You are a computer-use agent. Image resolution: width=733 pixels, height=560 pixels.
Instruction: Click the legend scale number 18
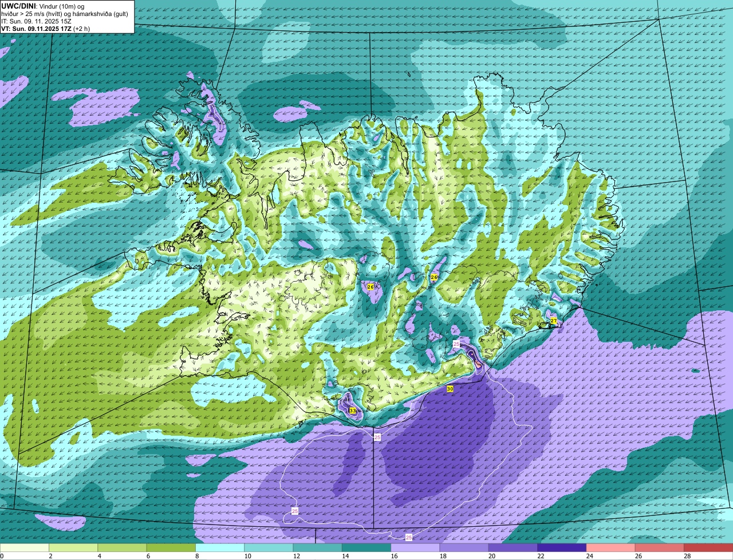pos(442,556)
